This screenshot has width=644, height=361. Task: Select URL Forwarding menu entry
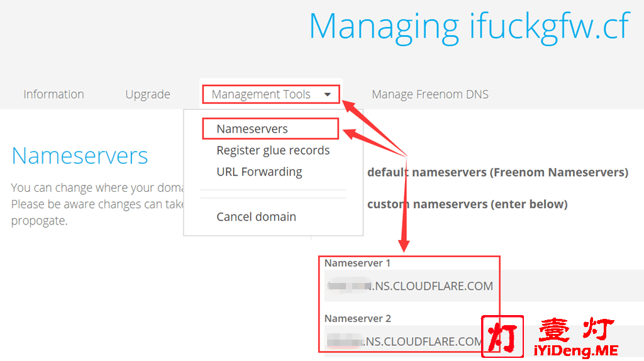click(x=259, y=172)
